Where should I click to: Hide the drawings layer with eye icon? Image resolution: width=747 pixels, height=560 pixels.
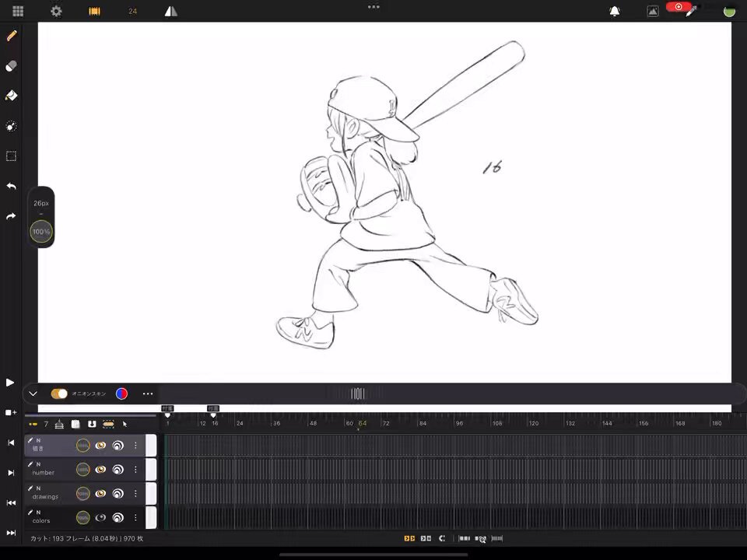[x=100, y=493]
